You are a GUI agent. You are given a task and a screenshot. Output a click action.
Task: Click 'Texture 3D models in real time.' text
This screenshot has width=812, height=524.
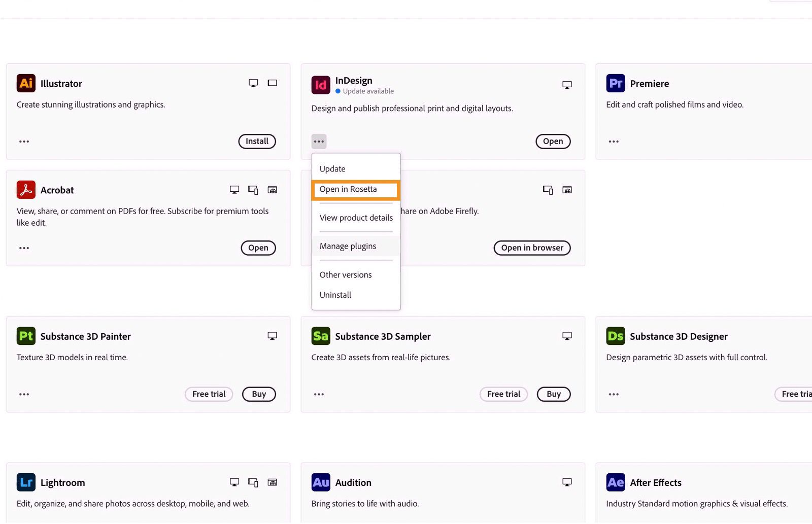click(x=72, y=358)
